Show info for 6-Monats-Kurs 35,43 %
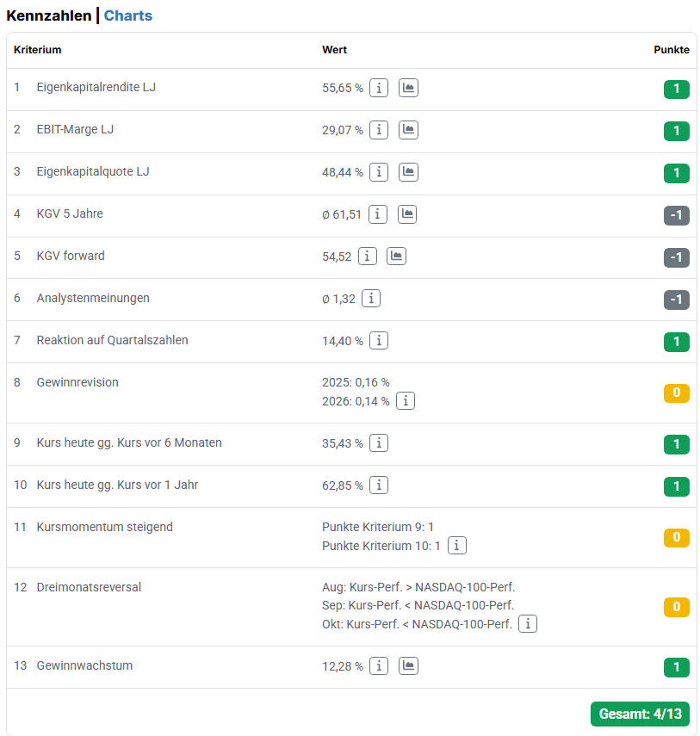 [379, 443]
